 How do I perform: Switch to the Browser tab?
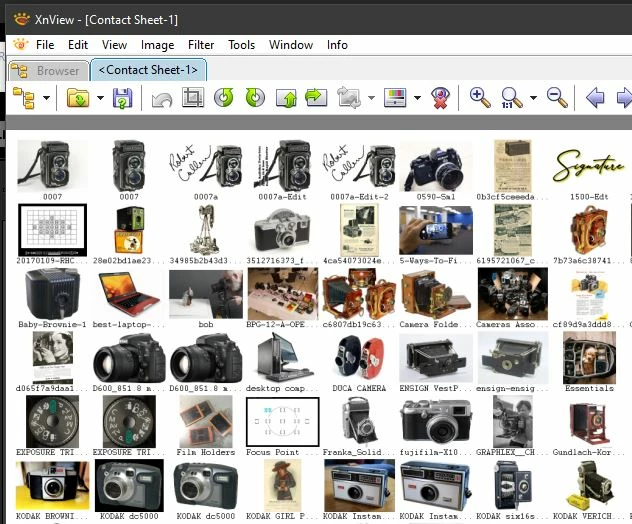tap(48, 71)
